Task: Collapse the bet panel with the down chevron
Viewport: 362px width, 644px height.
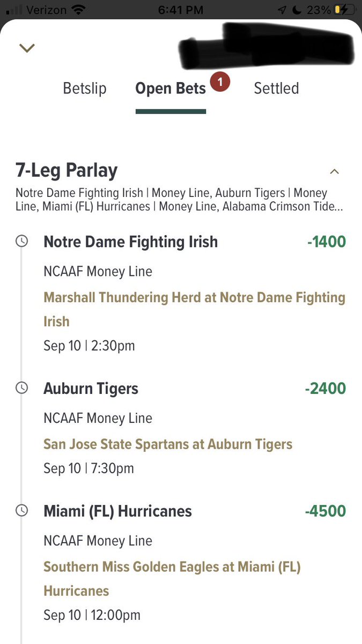Action: click(x=27, y=48)
